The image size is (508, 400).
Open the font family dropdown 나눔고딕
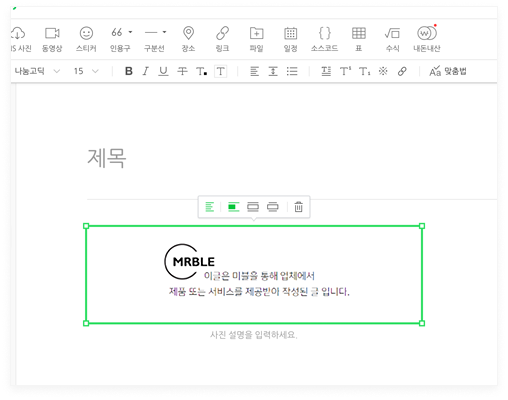coord(37,71)
